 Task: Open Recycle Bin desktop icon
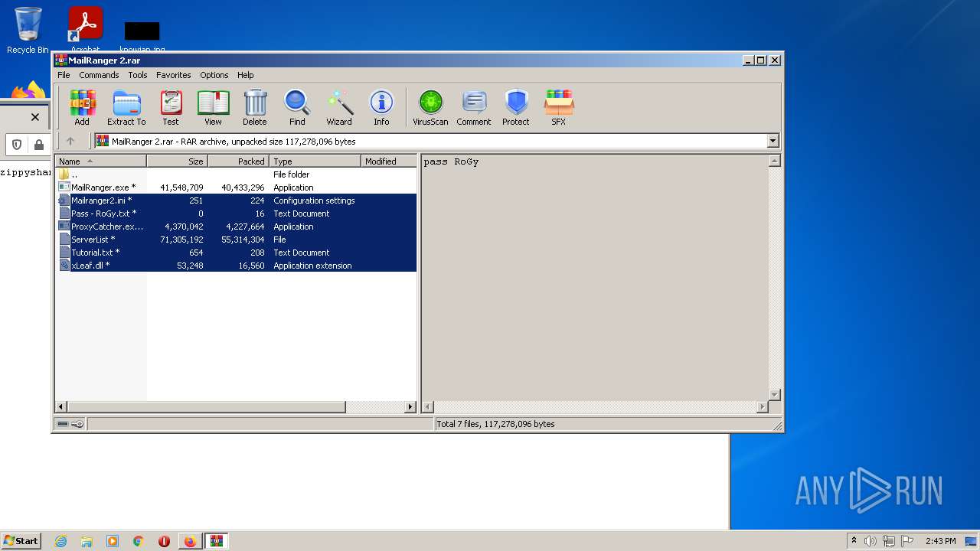coord(28,31)
